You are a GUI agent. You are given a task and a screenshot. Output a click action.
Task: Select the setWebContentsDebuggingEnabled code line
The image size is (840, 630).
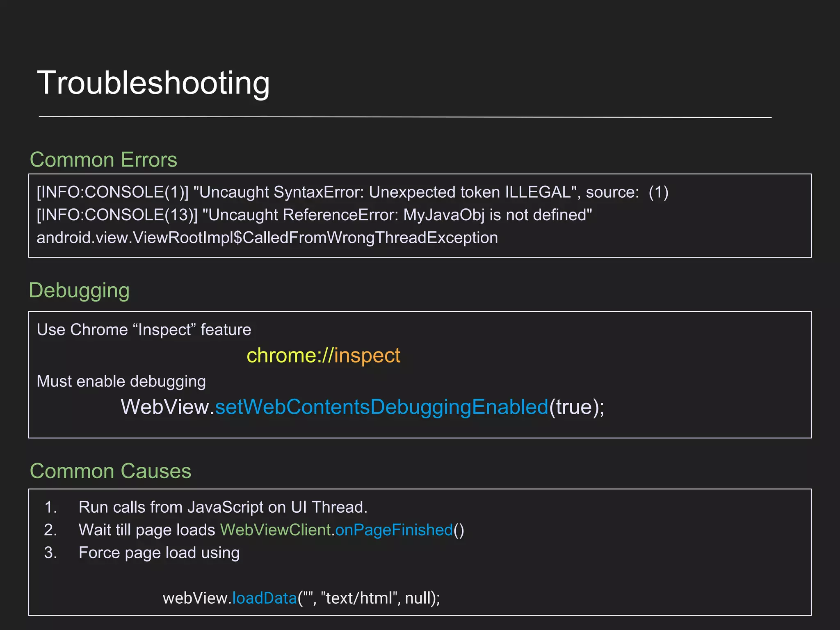pyautogui.click(x=363, y=407)
